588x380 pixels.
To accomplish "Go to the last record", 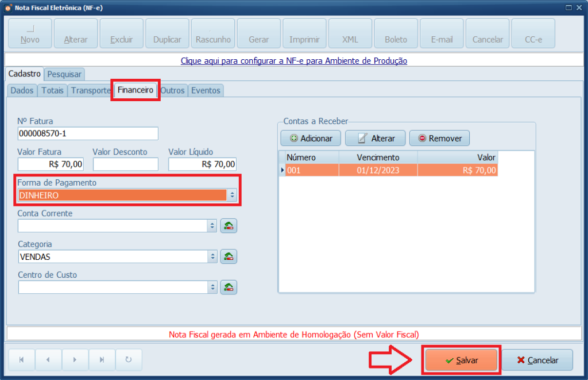I will pyautogui.click(x=102, y=360).
